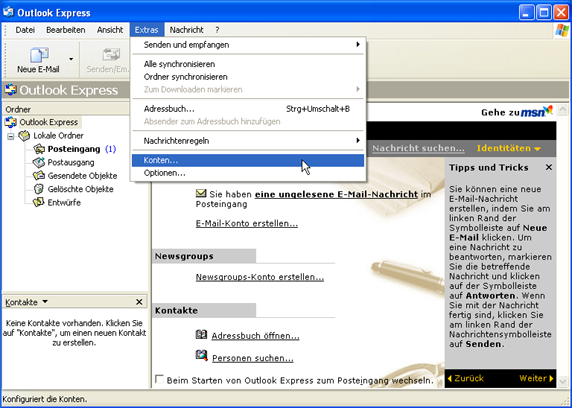Select Posteingang folder in tree
Screen dimensions: 572x408
click(74, 149)
